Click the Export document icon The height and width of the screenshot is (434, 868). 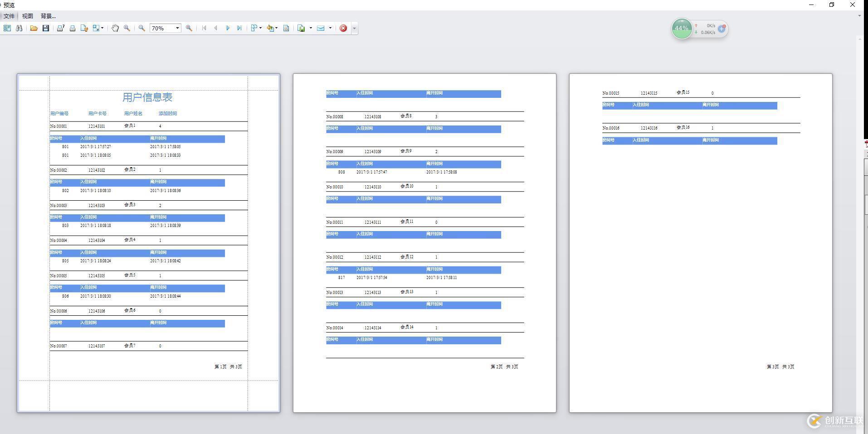pyautogui.click(x=302, y=28)
